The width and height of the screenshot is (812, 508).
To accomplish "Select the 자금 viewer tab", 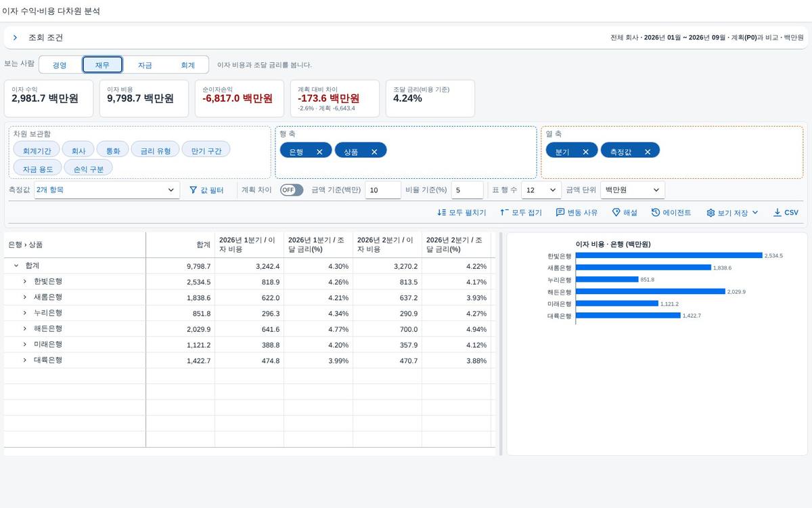I will (x=145, y=65).
